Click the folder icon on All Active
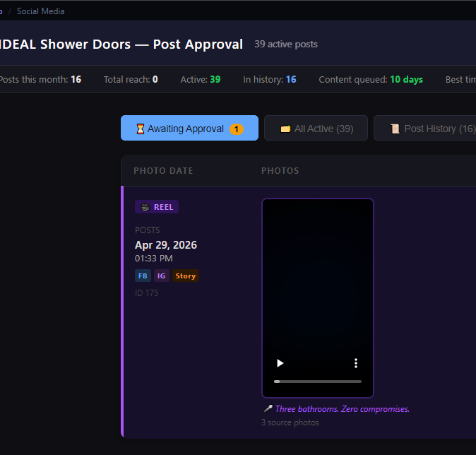This screenshot has width=476, height=455. [x=285, y=129]
